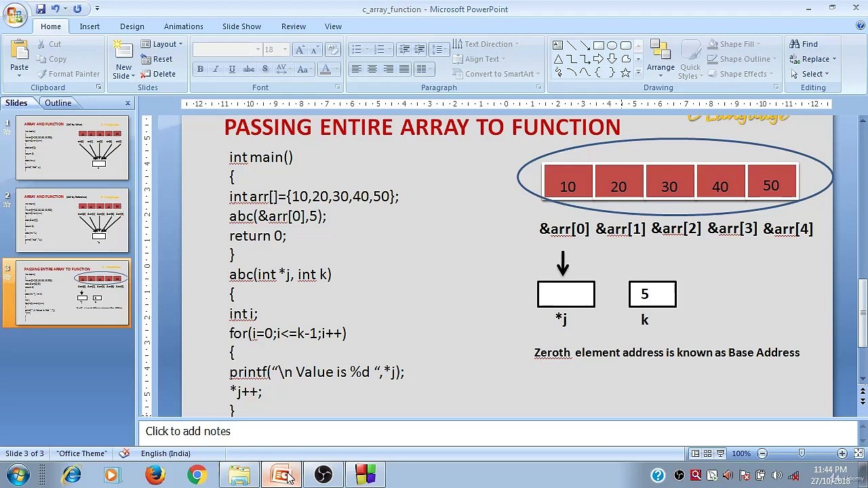
Task: Toggle Bold formatting
Action: pos(200,69)
